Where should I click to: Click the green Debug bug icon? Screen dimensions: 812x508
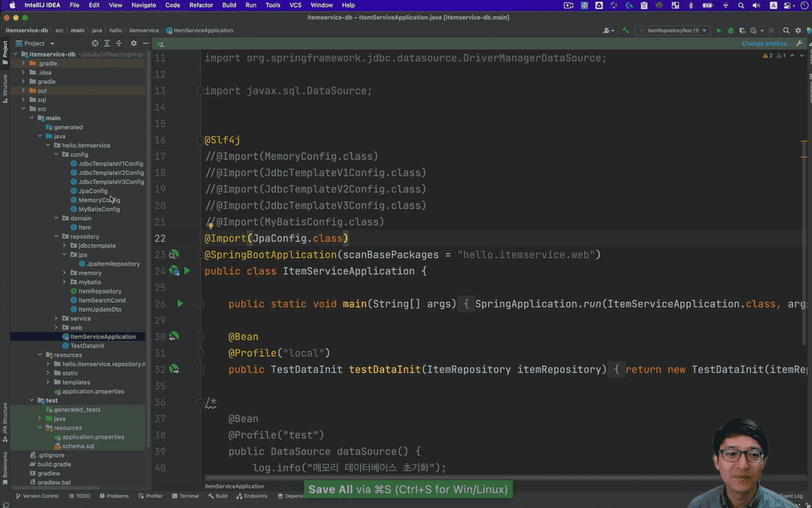(730, 30)
